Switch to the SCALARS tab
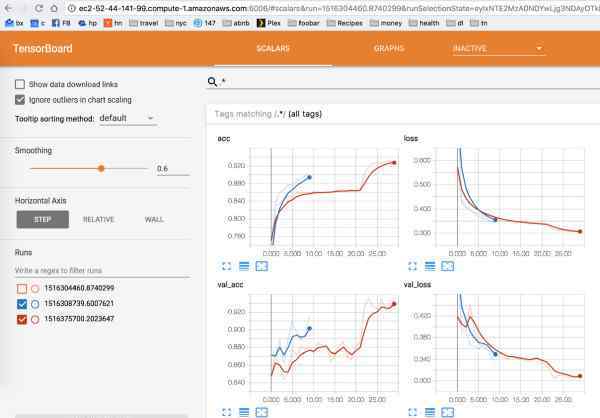This screenshot has height=418, width=600. tap(273, 48)
